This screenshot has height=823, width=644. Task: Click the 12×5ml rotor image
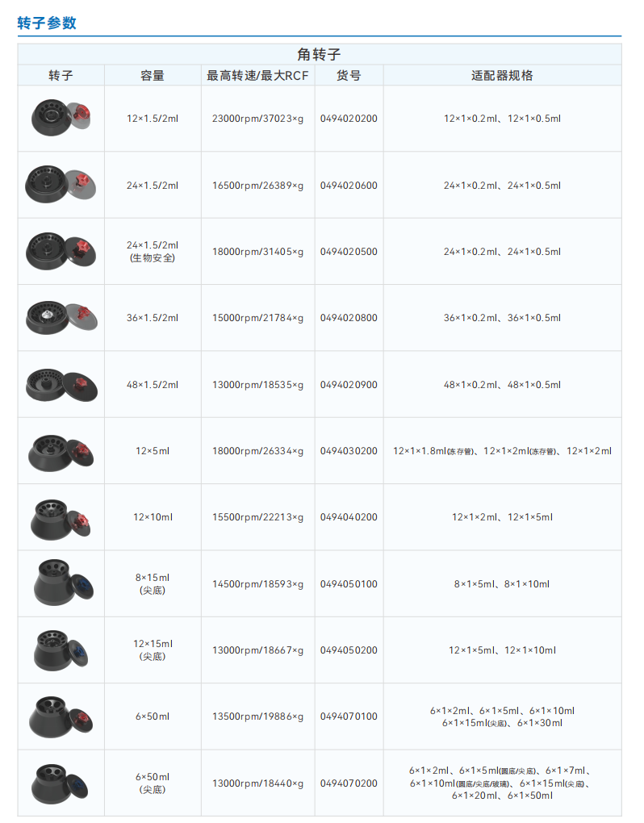click(x=61, y=451)
